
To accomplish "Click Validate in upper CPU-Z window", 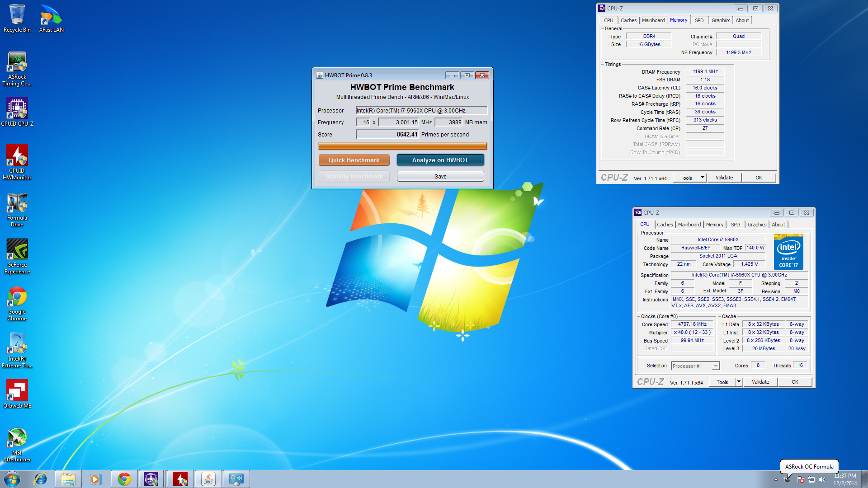I will [724, 178].
